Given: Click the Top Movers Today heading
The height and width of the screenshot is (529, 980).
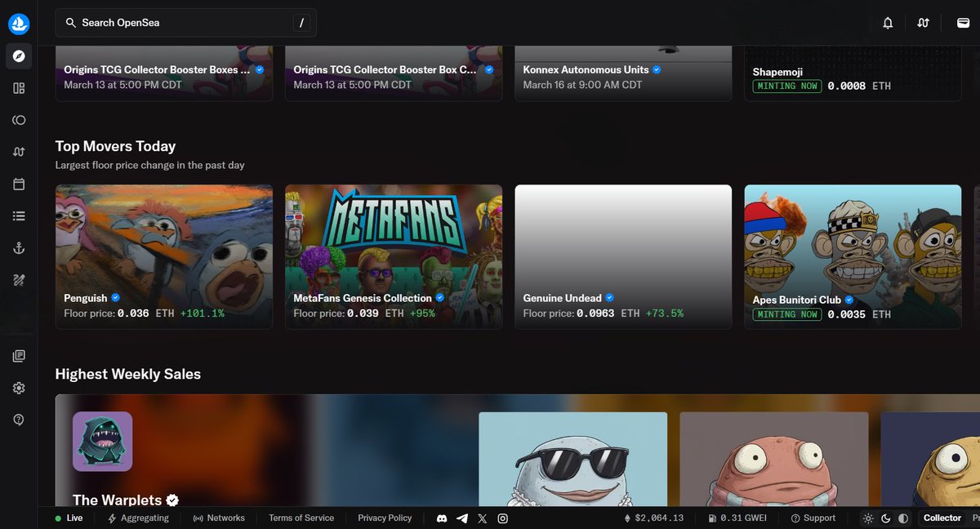Looking at the screenshot, I should 115,146.
